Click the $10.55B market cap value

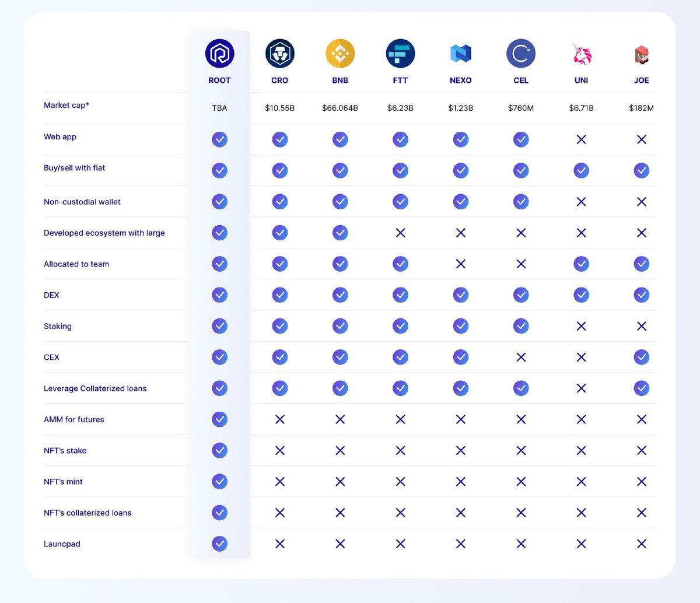click(280, 108)
